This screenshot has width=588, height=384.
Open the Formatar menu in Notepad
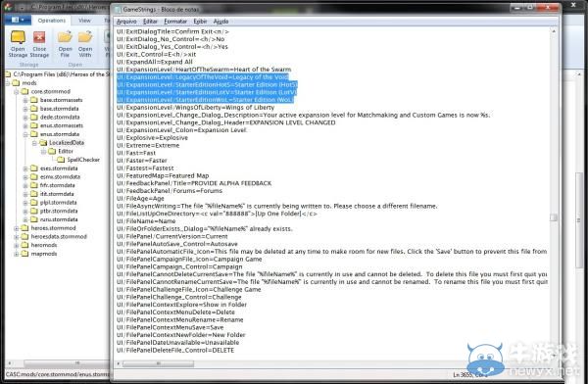tap(175, 22)
